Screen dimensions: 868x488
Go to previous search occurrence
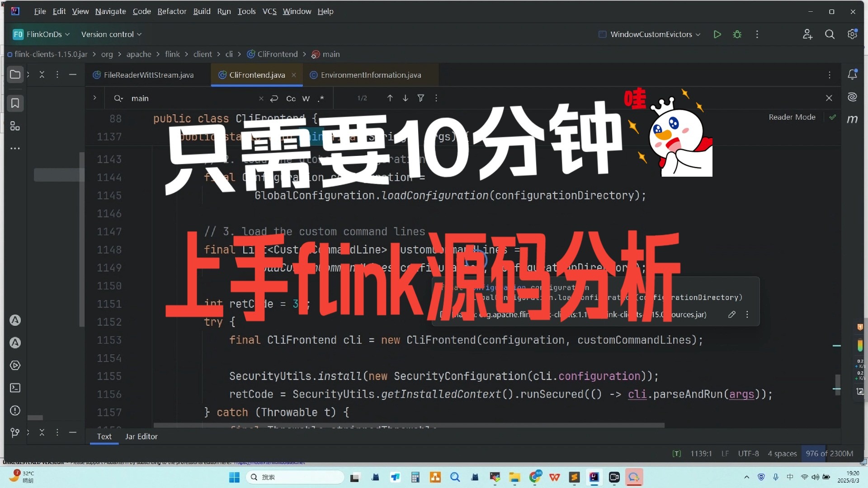(390, 98)
